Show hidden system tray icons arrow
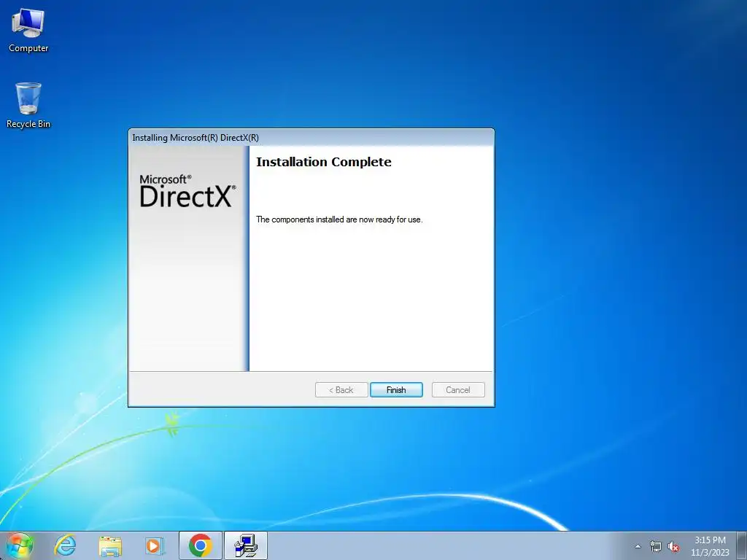 pyautogui.click(x=638, y=546)
